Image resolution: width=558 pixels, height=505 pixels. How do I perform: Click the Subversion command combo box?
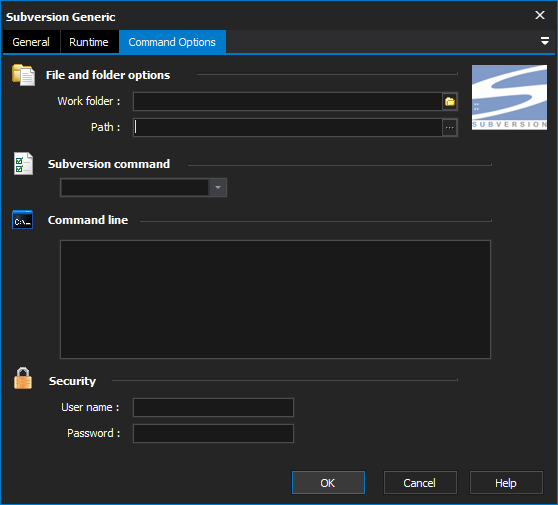pos(143,188)
